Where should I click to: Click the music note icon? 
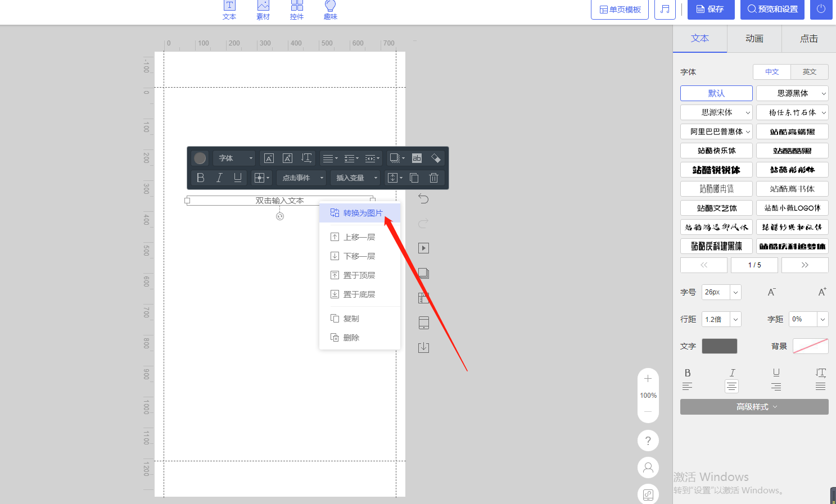665,10
